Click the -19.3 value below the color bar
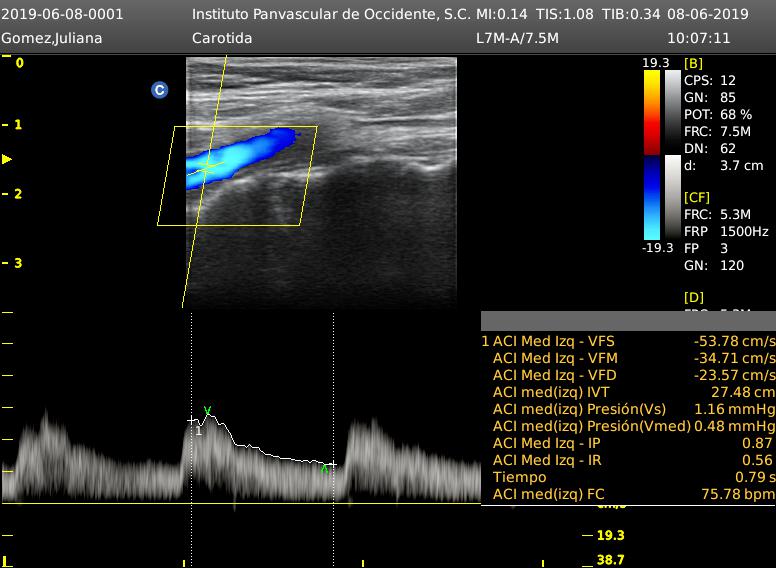The height and width of the screenshot is (568, 776). pyautogui.click(x=657, y=247)
